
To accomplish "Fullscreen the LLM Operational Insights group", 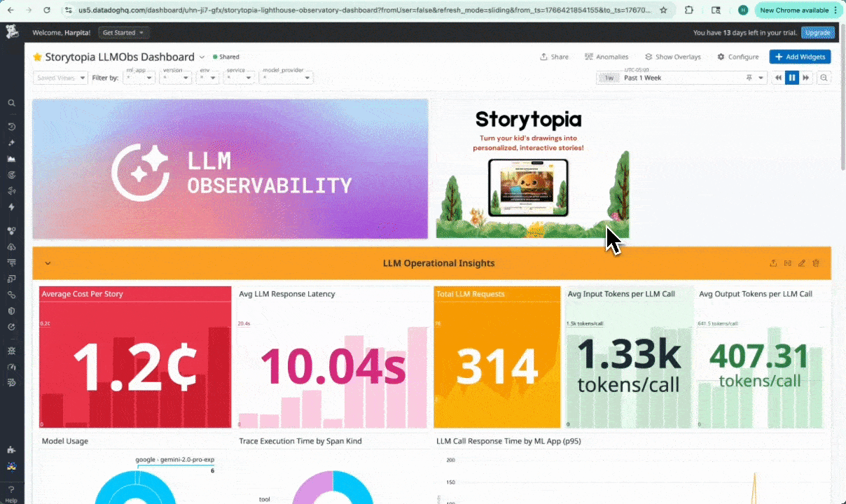I will (787, 262).
